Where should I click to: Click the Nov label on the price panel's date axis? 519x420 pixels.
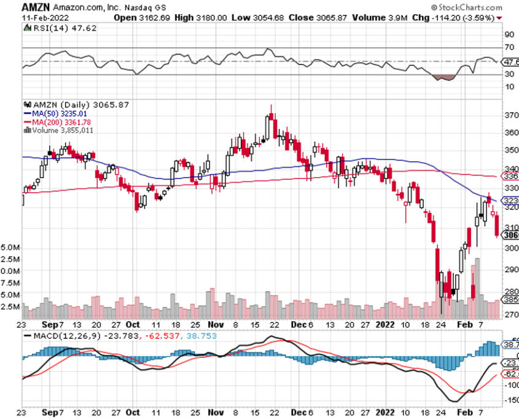[x=216, y=325]
